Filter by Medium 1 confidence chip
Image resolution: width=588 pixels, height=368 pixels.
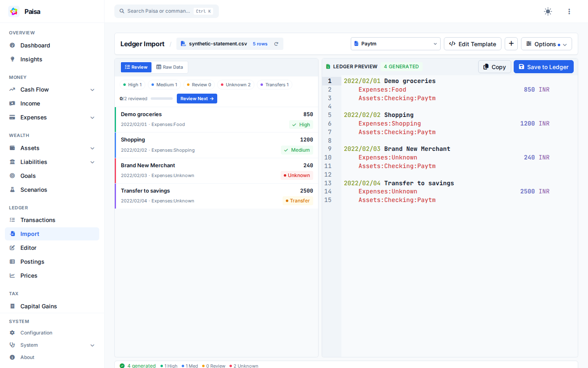pyautogui.click(x=164, y=85)
